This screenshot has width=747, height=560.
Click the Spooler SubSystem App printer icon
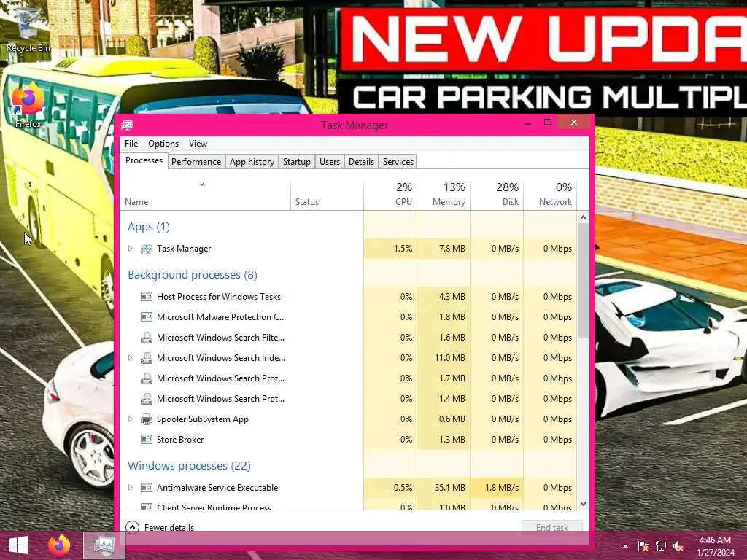(146, 419)
